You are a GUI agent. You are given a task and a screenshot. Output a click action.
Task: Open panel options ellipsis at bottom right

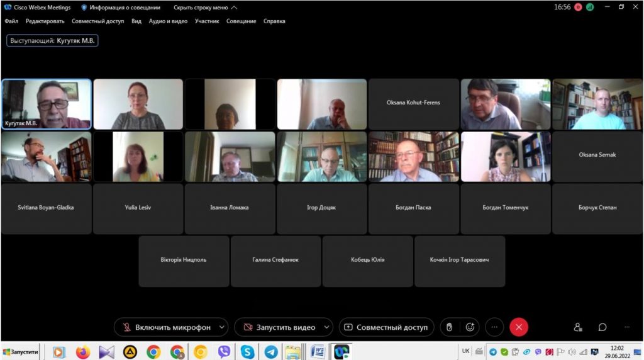tap(626, 327)
